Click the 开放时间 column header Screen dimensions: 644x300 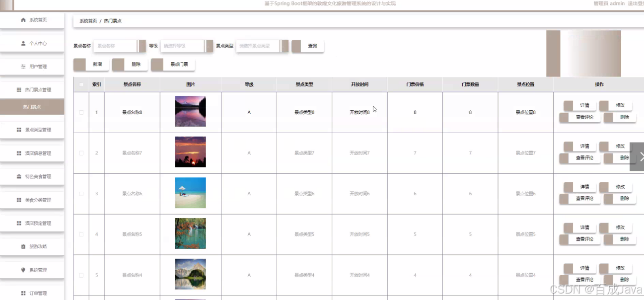(359, 84)
